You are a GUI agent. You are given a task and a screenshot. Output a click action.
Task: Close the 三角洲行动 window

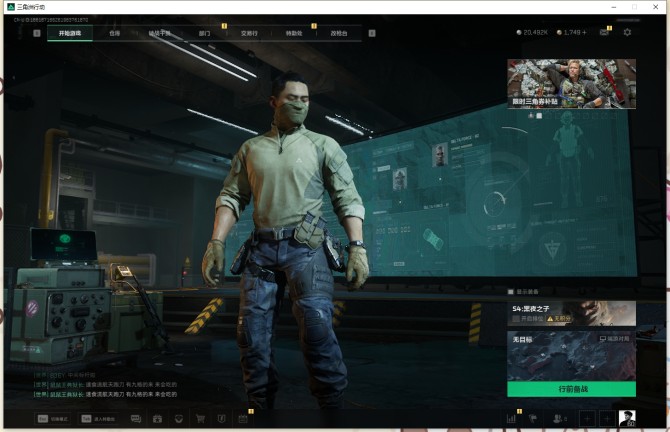pos(655,7)
